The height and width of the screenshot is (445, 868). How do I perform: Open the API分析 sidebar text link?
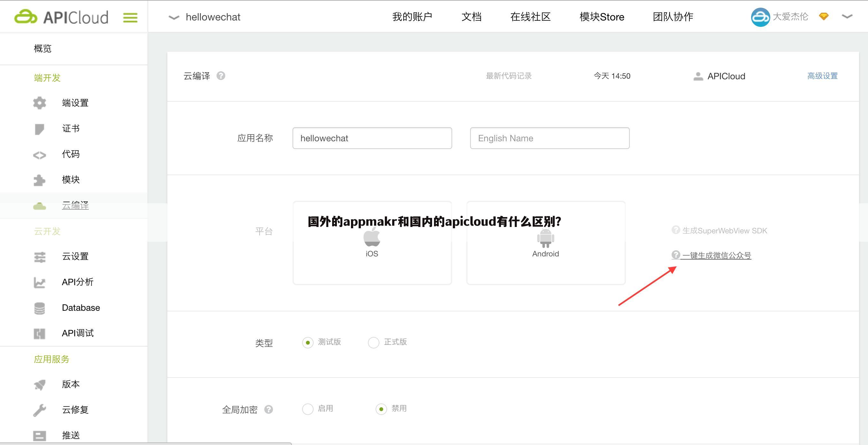tap(78, 282)
